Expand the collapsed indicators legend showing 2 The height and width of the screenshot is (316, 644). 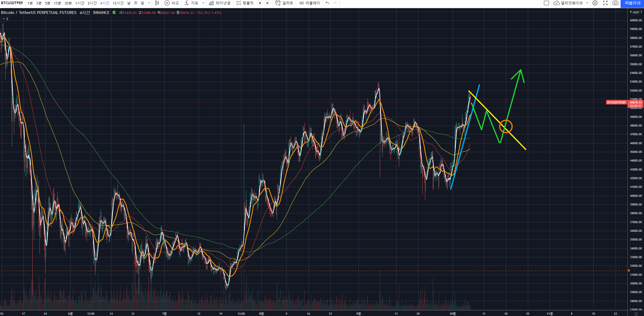5,19
